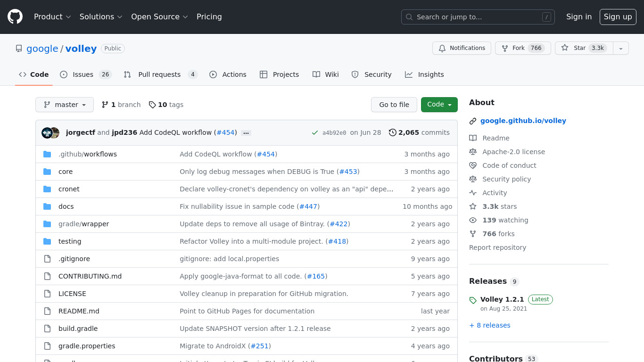Open the Security tab
This screenshot has width=644, height=362.
(x=372, y=74)
